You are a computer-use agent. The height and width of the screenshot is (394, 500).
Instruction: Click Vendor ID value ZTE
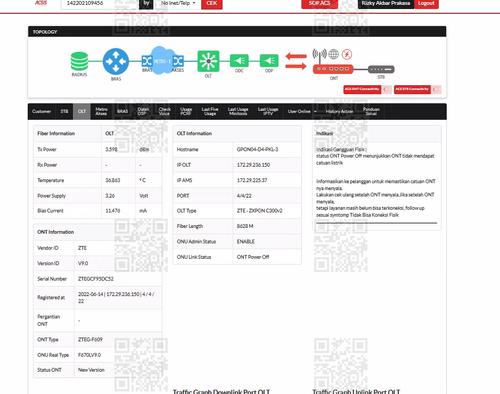(82, 248)
